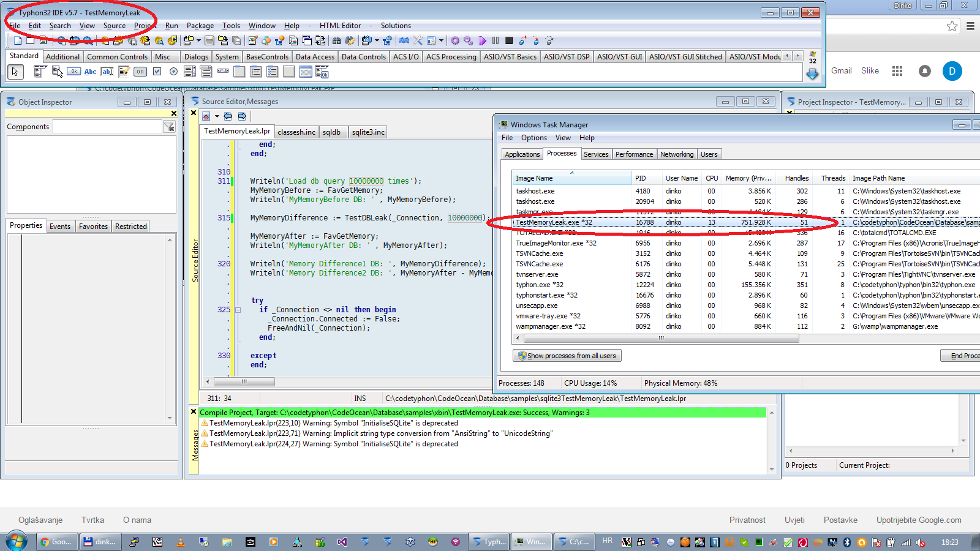This screenshot has width=980, height=551.
Task: Click the jump back arrow in Source Editor
Action: (228, 116)
